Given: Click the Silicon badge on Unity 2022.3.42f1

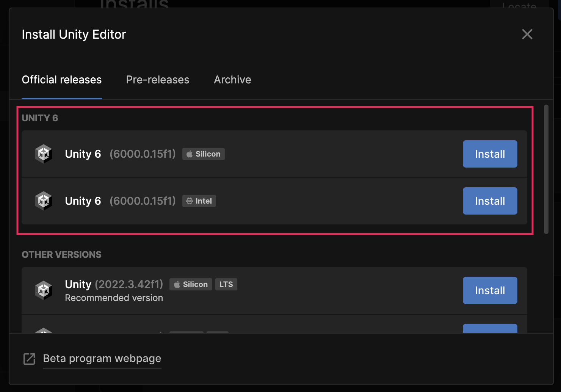Looking at the screenshot, I should pos(191,284).
